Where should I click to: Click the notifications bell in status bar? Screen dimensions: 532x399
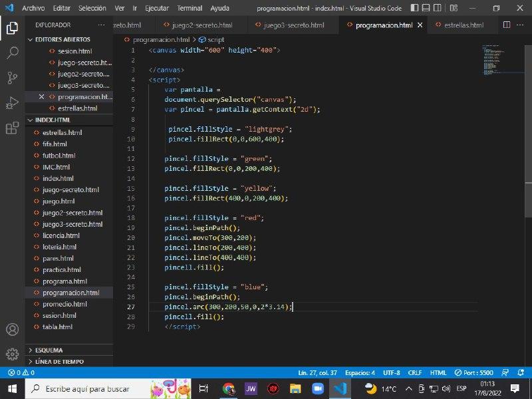pyautogui.click(x=521, y=373)
